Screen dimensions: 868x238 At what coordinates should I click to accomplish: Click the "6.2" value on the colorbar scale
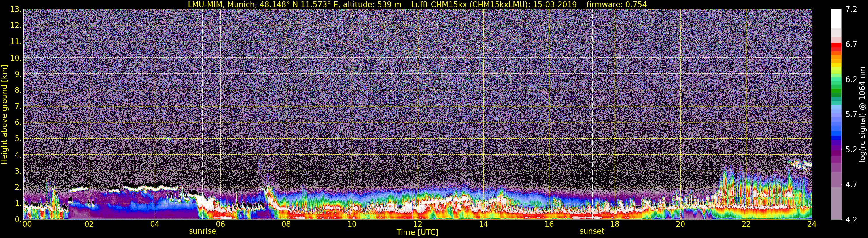[851, 79]
